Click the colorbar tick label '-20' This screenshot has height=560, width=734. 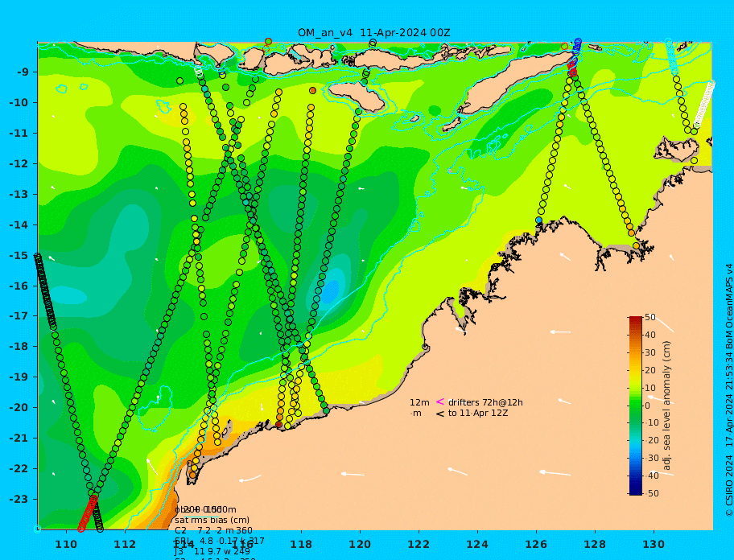(652, 440)
